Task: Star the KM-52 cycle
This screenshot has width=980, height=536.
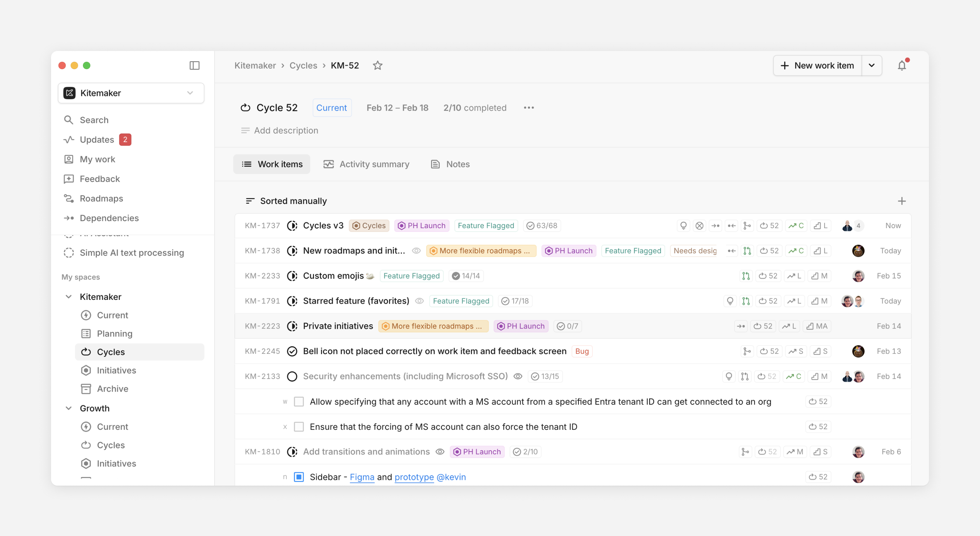Action: [377, 65]
